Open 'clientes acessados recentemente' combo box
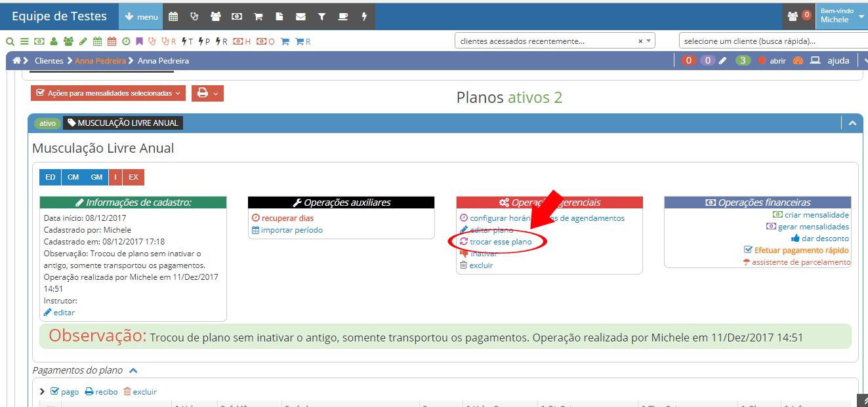Screen dimensions: 868x407 tap(554, 41)
